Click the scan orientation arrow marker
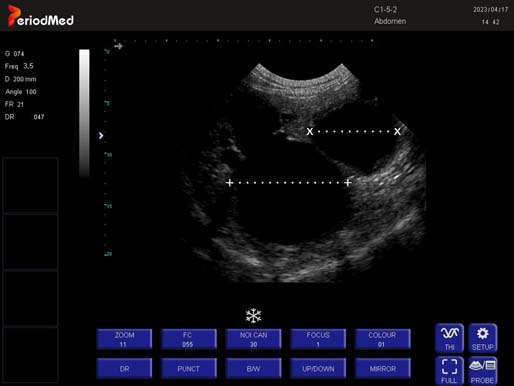Screen dimensions: 514x386 click(x=119, y=46)
